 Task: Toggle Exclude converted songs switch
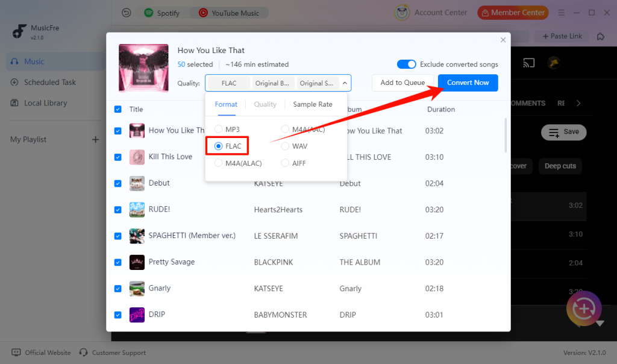point(406,64)
